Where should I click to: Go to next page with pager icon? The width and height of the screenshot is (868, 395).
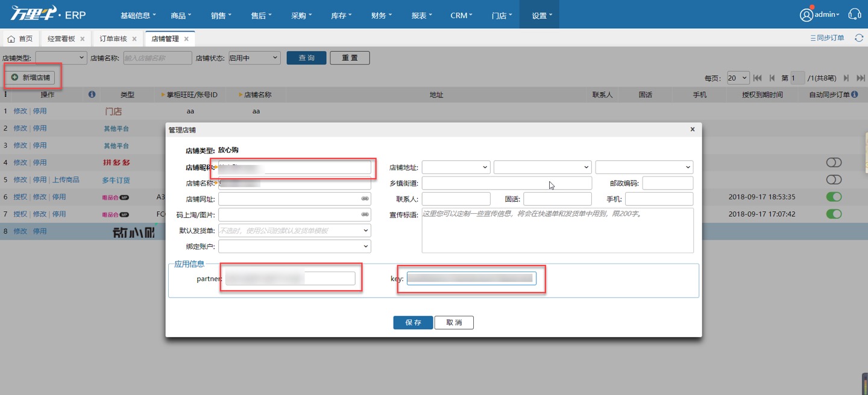coord(846,78)
